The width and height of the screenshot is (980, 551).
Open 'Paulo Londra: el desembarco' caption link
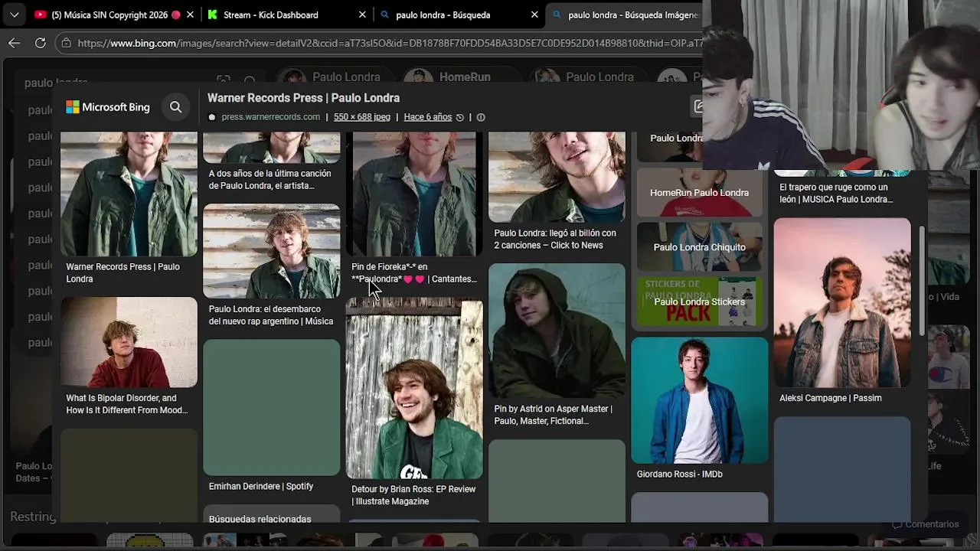click(270, 315)
